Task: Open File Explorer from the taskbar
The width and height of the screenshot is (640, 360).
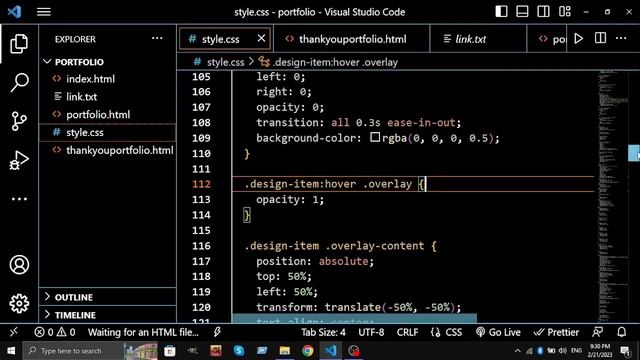Action: pos(284,351)
